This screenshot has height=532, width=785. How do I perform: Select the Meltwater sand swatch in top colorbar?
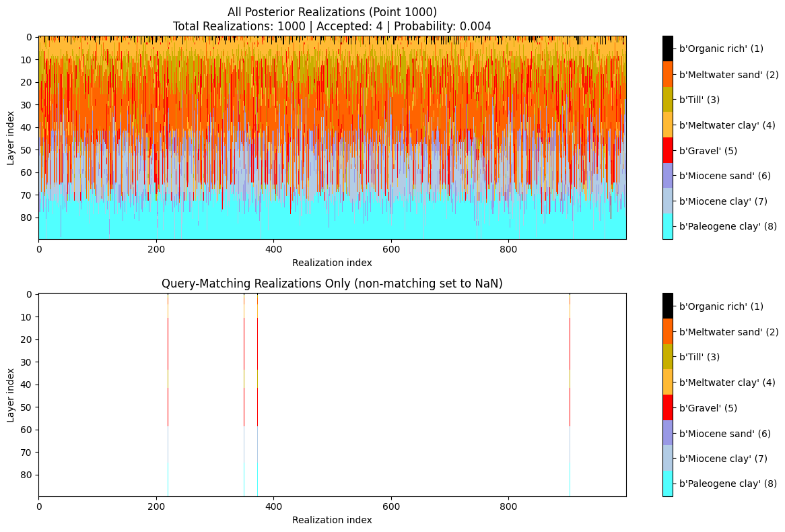click(x=667, y=74)
